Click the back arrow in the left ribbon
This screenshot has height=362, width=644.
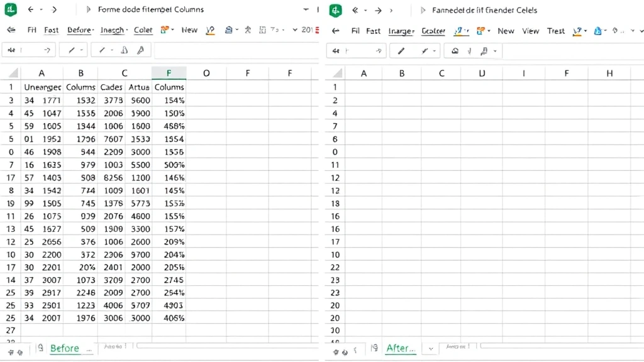tap(11, 30)
